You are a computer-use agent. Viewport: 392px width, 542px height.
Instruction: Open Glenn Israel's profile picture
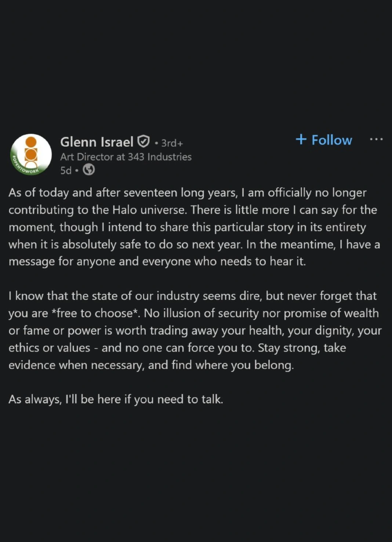[31, 154]
